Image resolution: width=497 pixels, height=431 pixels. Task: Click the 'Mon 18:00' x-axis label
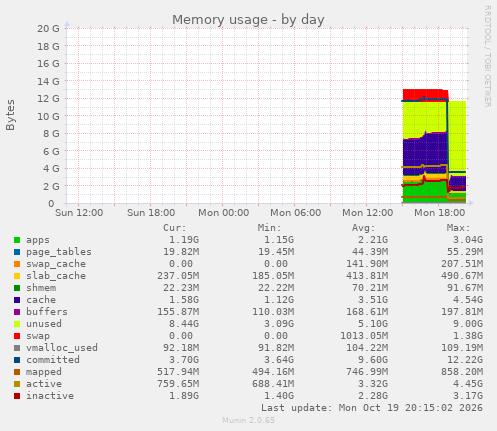[x=439, y=213]
